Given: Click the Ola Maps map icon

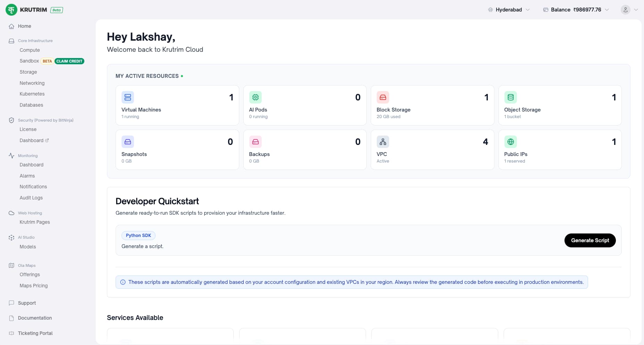Looking at the screenshot, I should [11, 265].
